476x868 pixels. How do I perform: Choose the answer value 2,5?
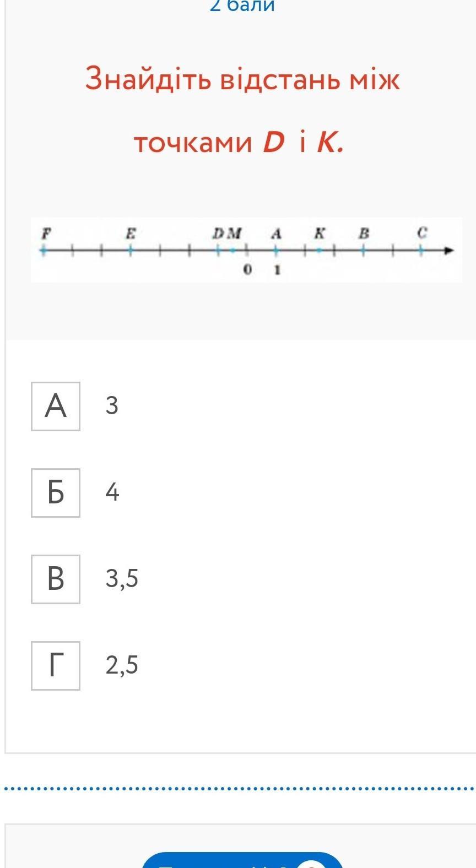[122, 665]
